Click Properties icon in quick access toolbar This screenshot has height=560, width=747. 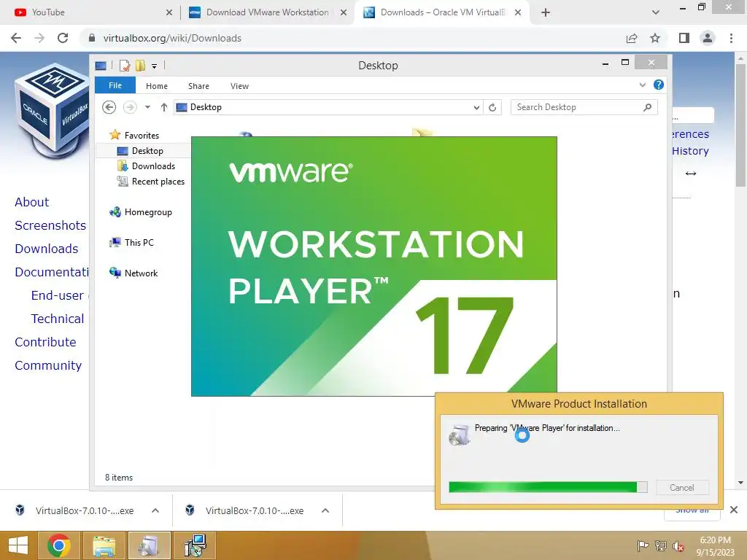click(x=125, y=65)
